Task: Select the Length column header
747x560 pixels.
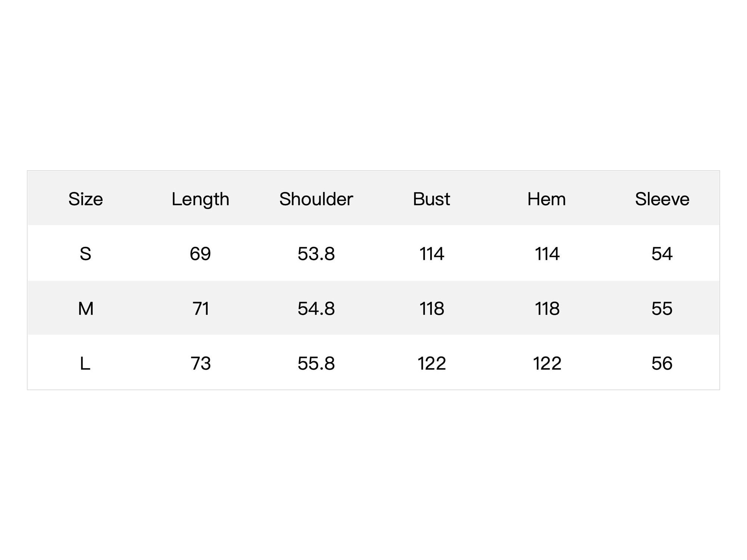Action: click(200, 199)
